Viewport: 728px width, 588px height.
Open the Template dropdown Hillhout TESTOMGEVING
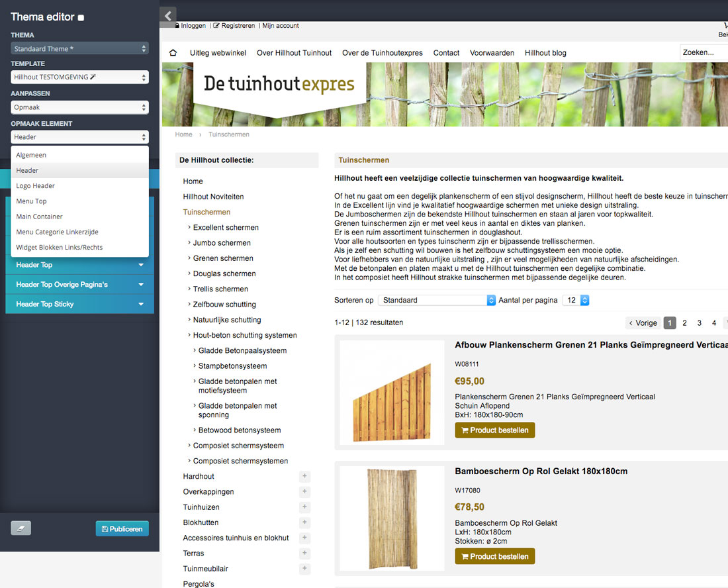click(80, 77)
